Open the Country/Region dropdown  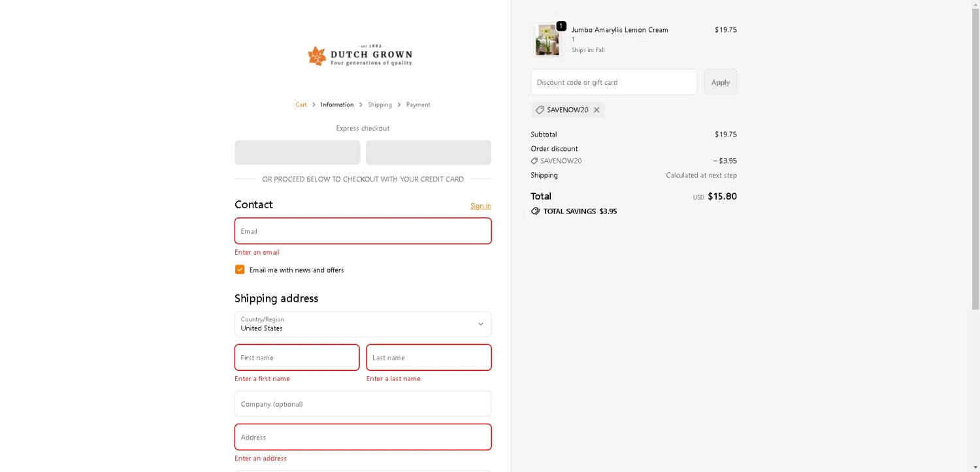coord(363,324)
